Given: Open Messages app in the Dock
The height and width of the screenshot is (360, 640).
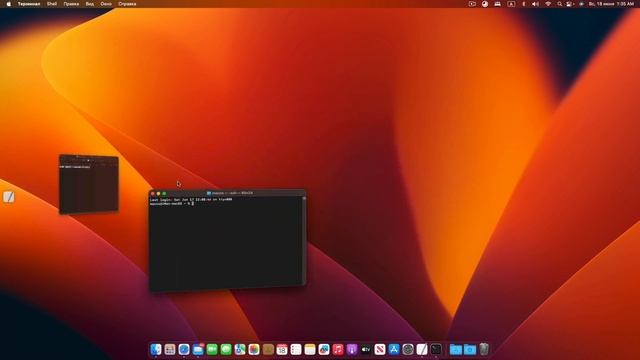Looking at the screenshot, I should point(226,349).
